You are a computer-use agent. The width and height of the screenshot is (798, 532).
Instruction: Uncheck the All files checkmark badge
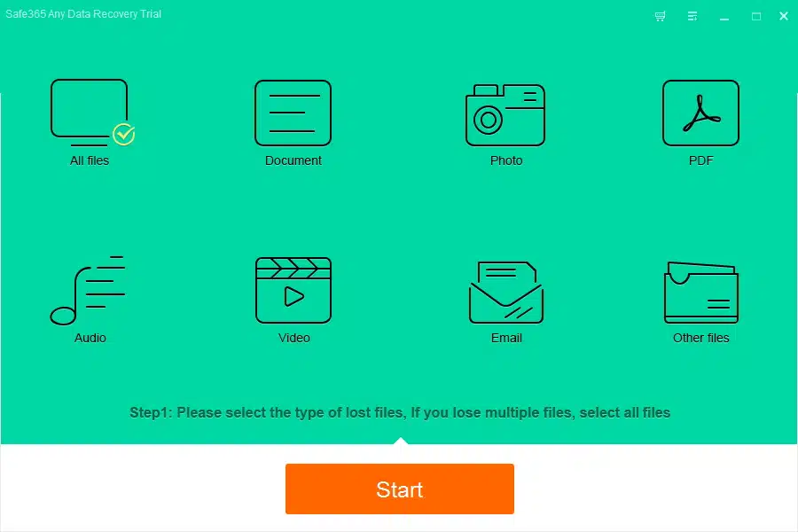click(123, 135)
